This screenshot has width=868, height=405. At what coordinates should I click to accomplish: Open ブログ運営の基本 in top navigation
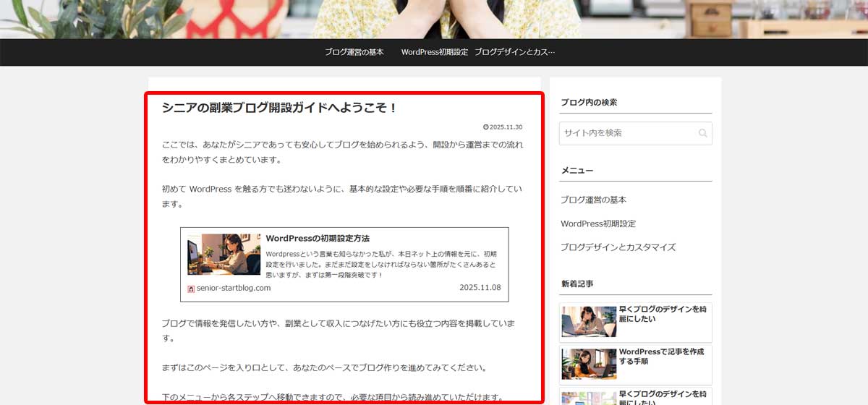354,52
